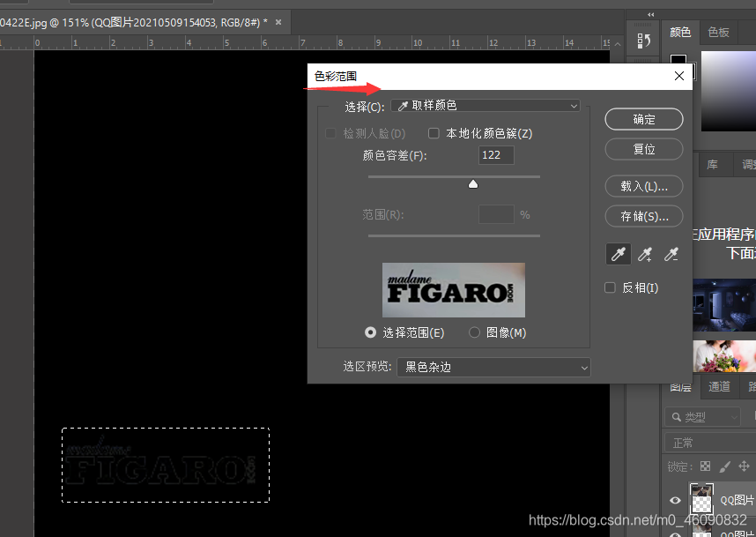Click the vertical scrollbar up arrow

[x=618, y=44]
